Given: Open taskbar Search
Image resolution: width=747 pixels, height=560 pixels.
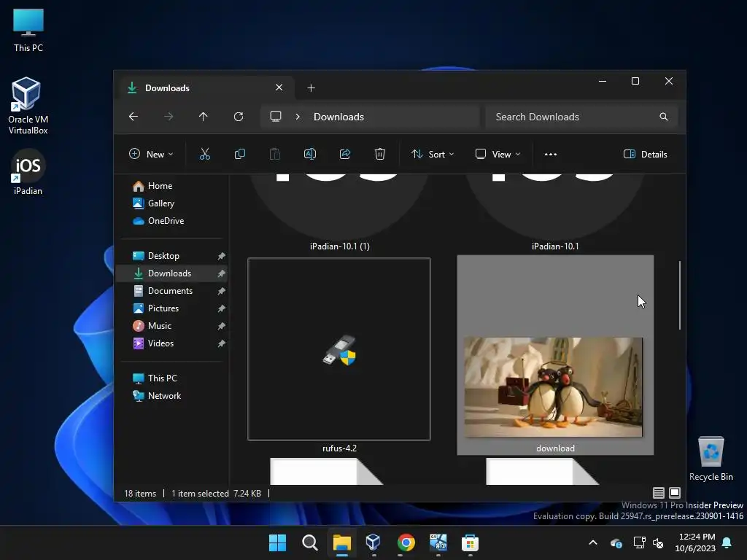Looking at the screenshot, I should (x=309, y=542).
